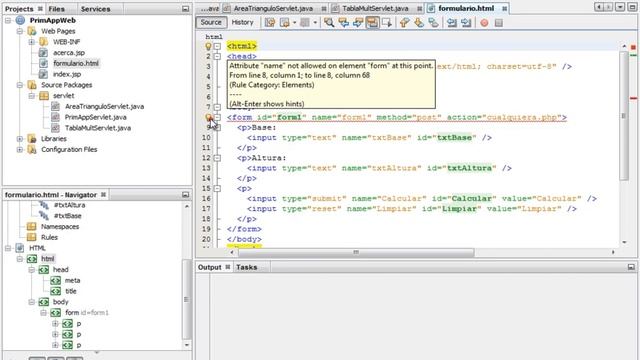Collapse the Source Packages node
The width and height of the screenshot is (640, 360).
click(20, 85)
